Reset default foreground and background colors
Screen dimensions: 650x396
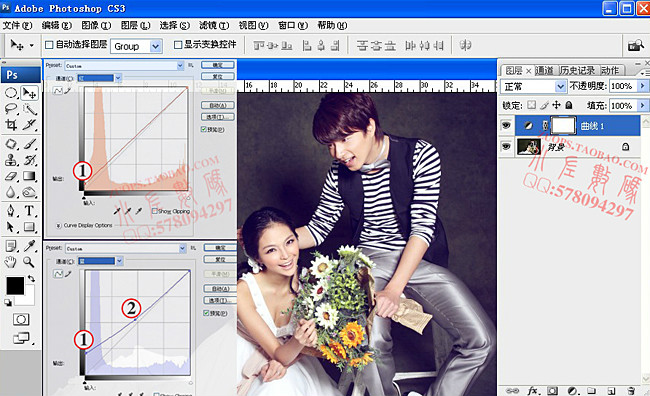click(x=8, y=303)
